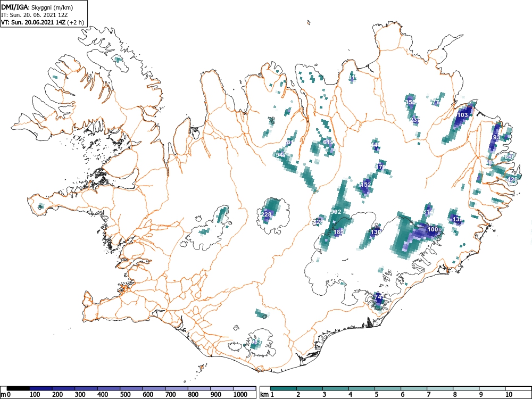
Task: Click the '1000' label in the meter legend
Action: click(240, 395)
